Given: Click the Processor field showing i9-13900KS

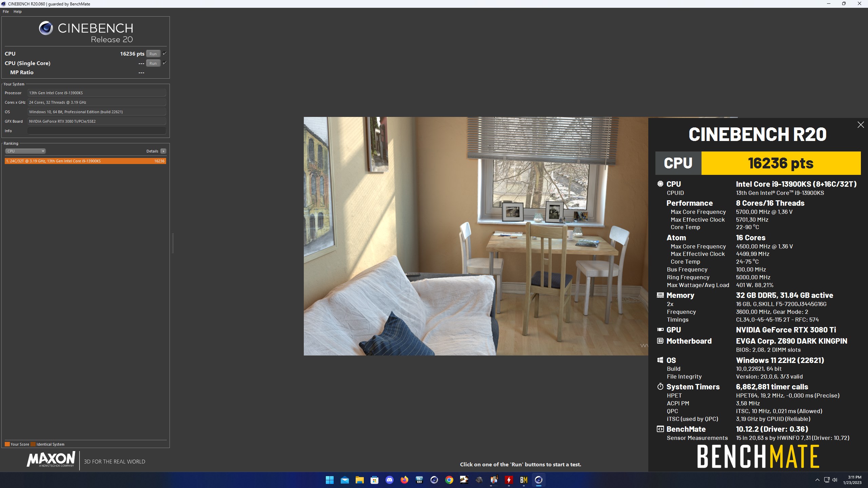Looking at the screenshot, I should [97, 93].
